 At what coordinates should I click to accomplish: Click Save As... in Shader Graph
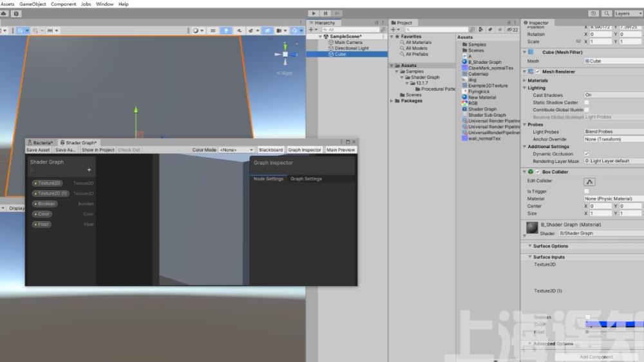pyautogui.click(x=65, y=150)
